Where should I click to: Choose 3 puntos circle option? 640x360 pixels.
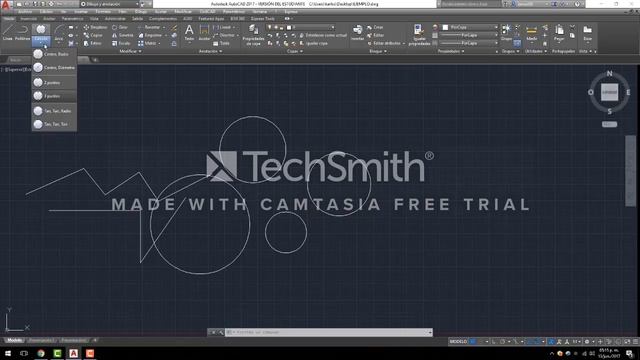pyautogui.click(x=54, y=96)
